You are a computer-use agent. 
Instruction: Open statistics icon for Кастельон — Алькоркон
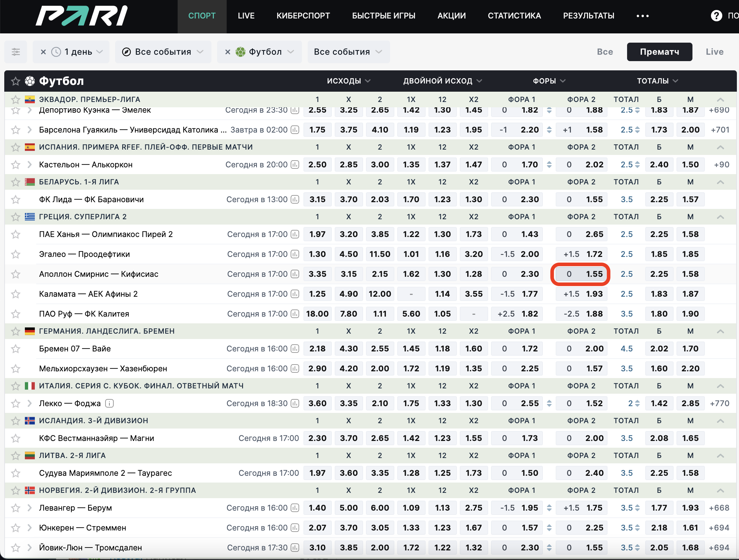click(x=295, y=165)
